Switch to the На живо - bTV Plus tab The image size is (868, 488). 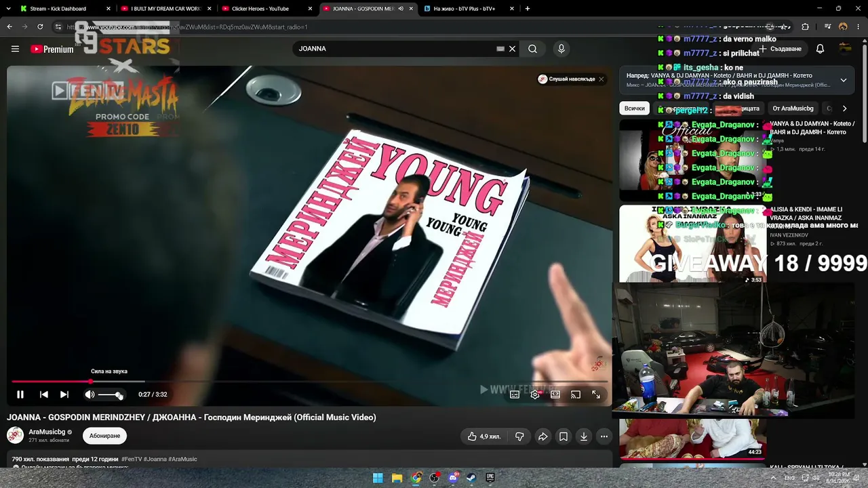[464, 9]
